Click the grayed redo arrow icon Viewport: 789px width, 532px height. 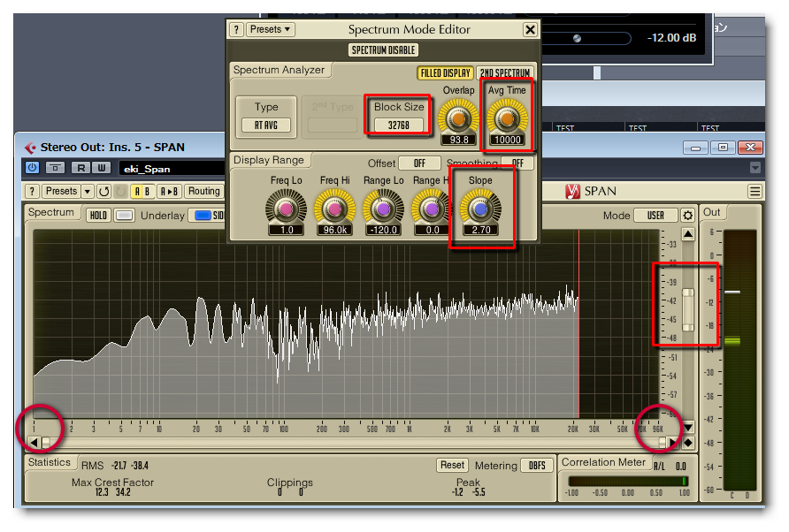pyautogui.click(x=120, y=191)
